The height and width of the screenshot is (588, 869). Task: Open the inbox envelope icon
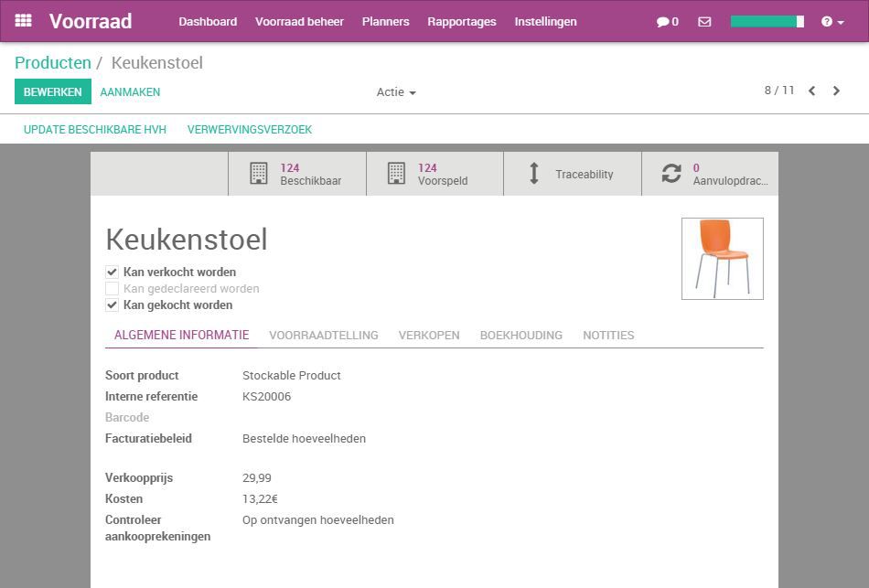coord(703,20)
